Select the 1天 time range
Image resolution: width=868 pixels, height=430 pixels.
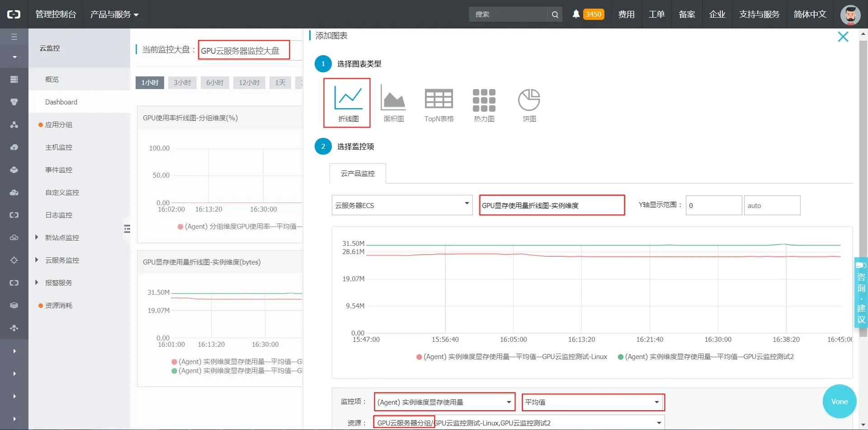point(280,83)
